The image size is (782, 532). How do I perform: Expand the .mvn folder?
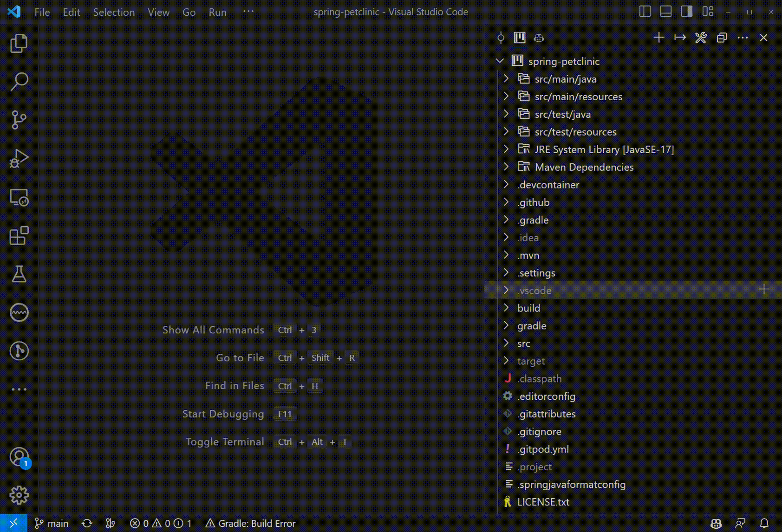(506, 255)
